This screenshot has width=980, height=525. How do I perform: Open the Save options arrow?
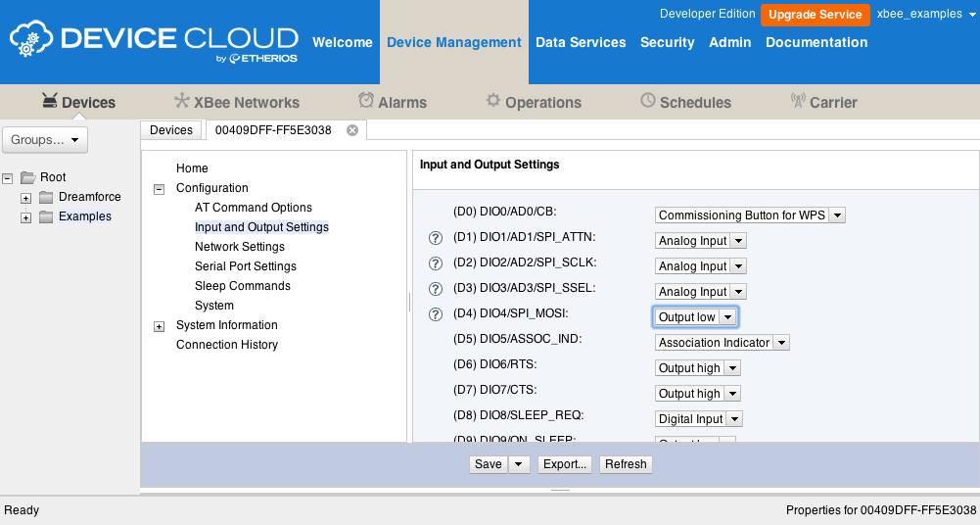519,464
